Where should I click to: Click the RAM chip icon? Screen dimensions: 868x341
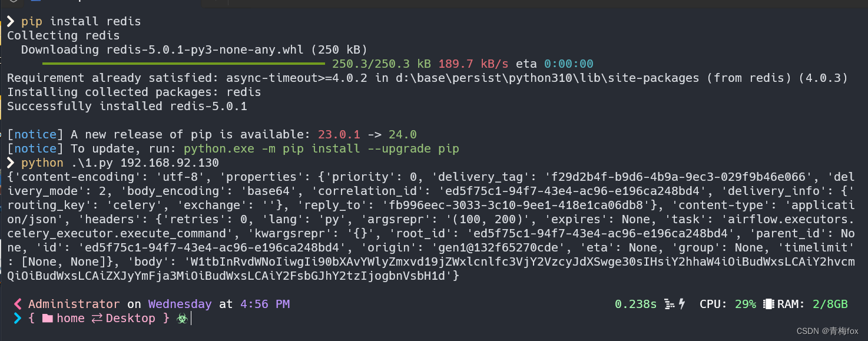point(768,304)
